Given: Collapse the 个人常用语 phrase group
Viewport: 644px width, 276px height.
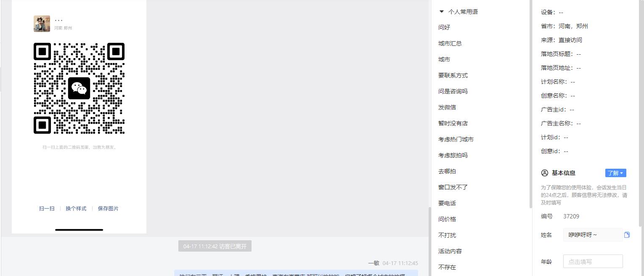Looking at the screenshot, I should (442, 12).
